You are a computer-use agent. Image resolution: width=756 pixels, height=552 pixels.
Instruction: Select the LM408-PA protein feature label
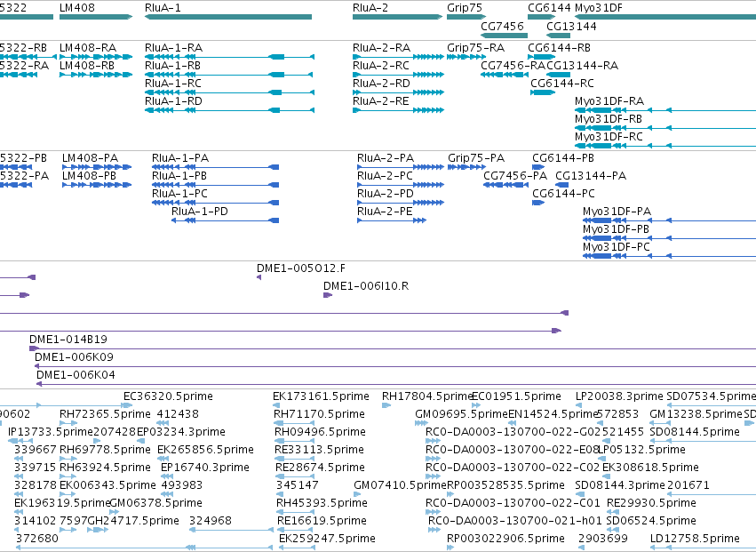90,158
